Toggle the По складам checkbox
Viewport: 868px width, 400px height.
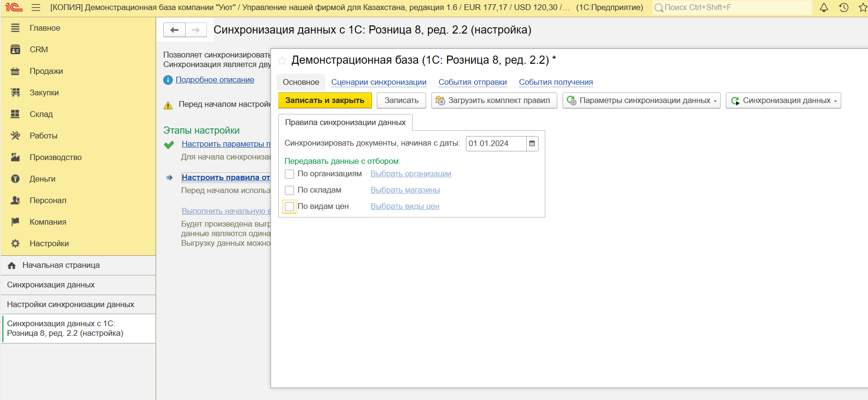[x=289, y=190]
